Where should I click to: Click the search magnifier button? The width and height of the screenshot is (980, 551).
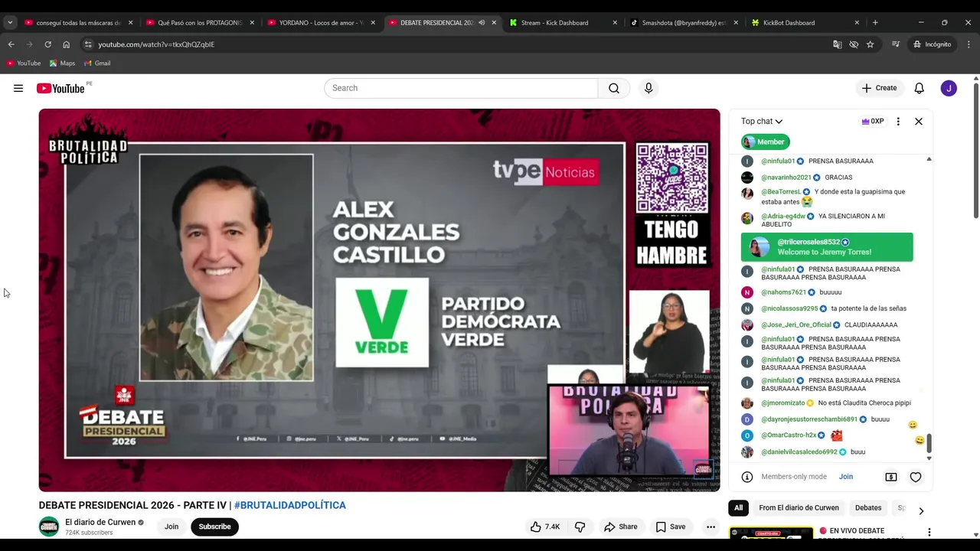pos(614,88)
